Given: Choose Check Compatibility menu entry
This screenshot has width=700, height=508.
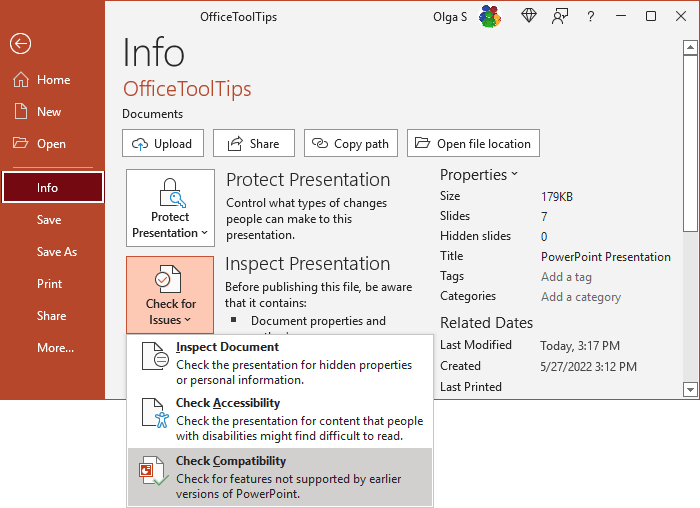Looking at the screenshot, I should tap(280, 477).
